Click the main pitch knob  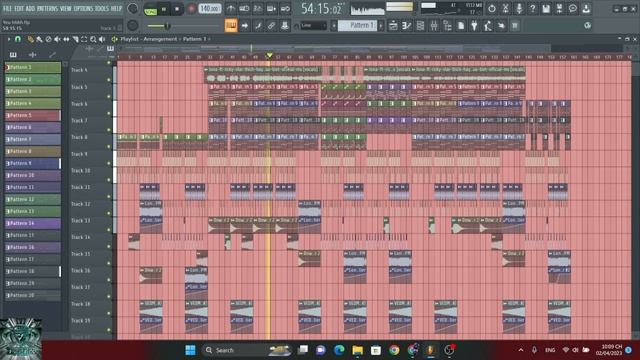(133, 25)
